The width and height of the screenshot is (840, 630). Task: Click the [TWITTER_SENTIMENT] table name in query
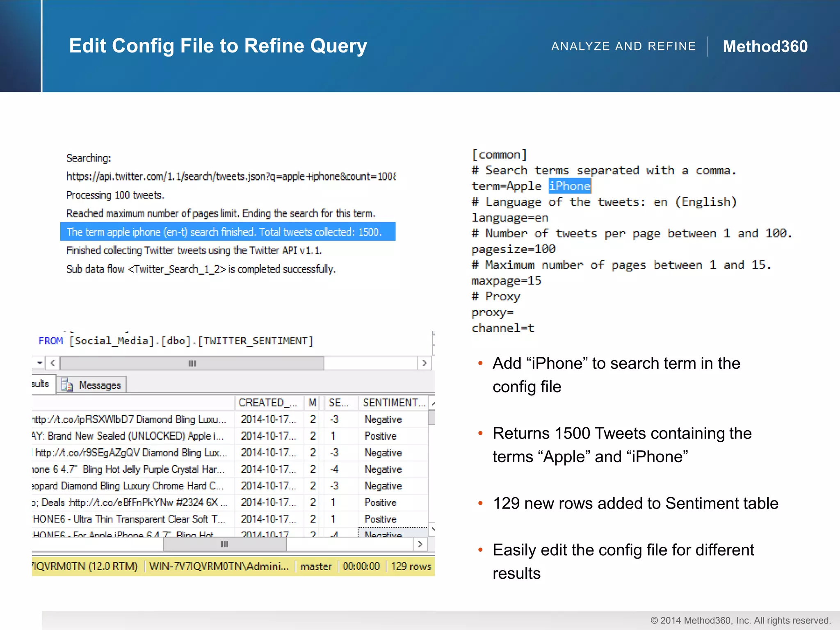[x=256, y=341]
